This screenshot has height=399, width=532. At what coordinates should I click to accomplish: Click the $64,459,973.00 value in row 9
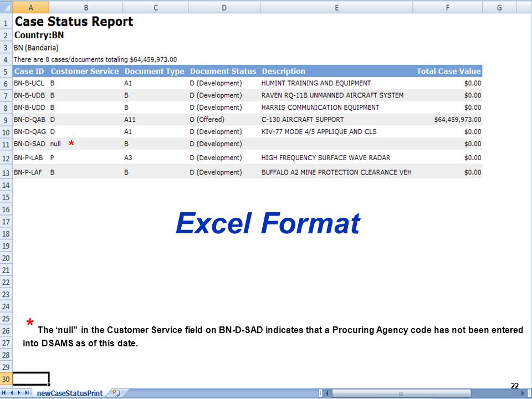(x=448, y=120)
